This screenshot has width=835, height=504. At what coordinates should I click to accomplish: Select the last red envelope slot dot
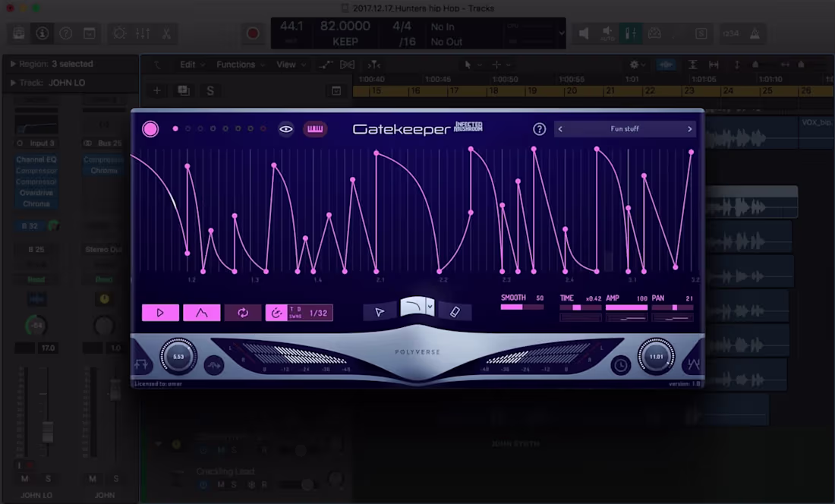263,129
